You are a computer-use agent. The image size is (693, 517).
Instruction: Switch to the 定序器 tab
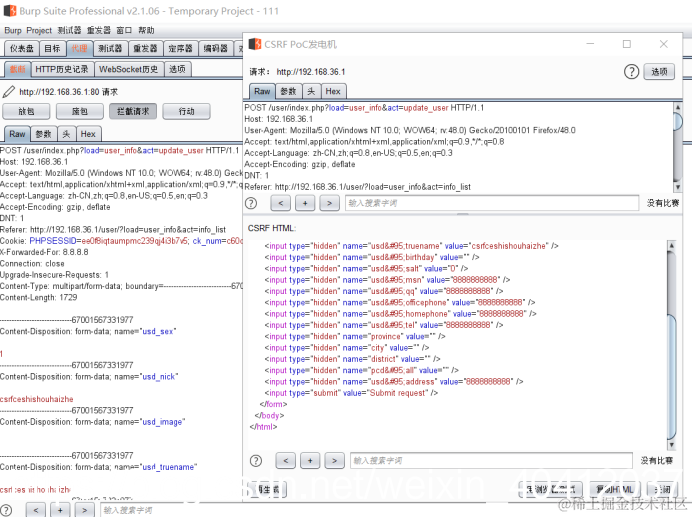[180, 48]
